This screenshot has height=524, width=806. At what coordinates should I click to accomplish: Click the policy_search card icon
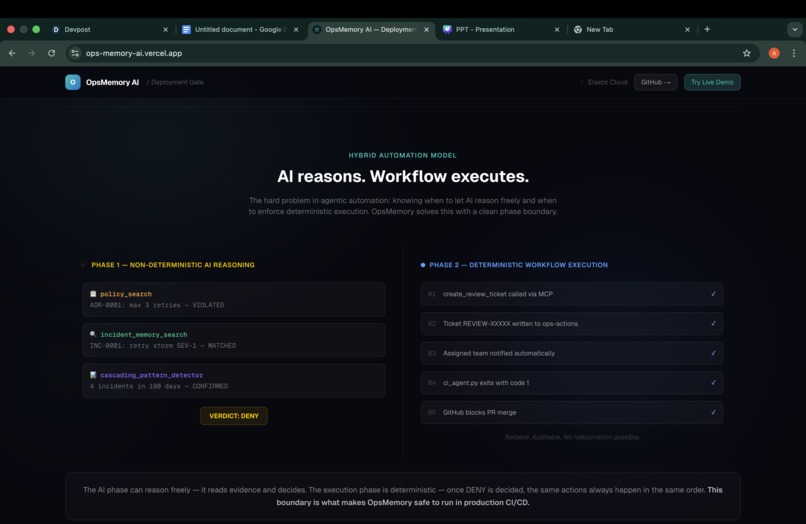[x=93, y=294]
